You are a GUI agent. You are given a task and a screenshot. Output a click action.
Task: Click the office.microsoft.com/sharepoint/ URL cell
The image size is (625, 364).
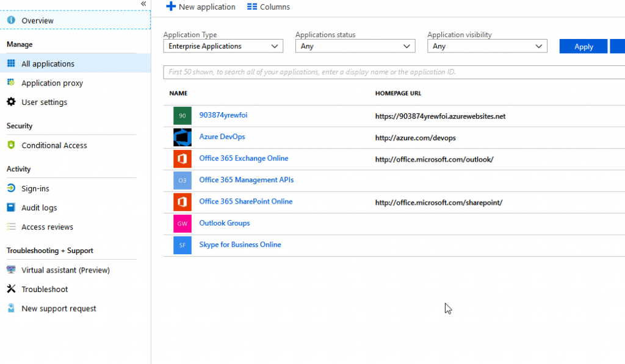tap(438, 202)
